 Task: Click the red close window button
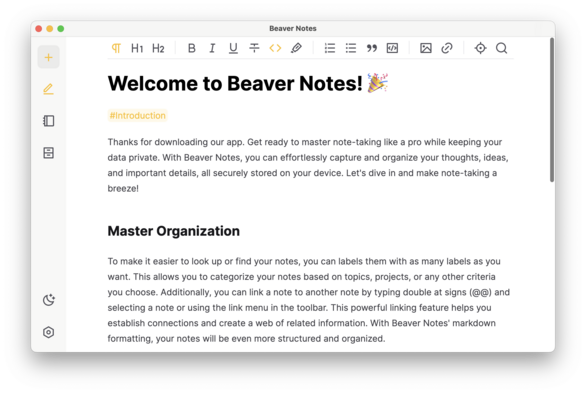[x=38, y=29]
